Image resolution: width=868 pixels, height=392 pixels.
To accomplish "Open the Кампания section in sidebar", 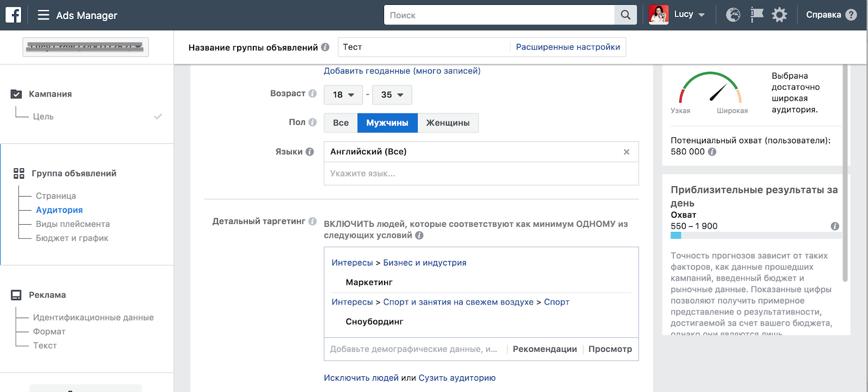I will [x=50, y=94].
